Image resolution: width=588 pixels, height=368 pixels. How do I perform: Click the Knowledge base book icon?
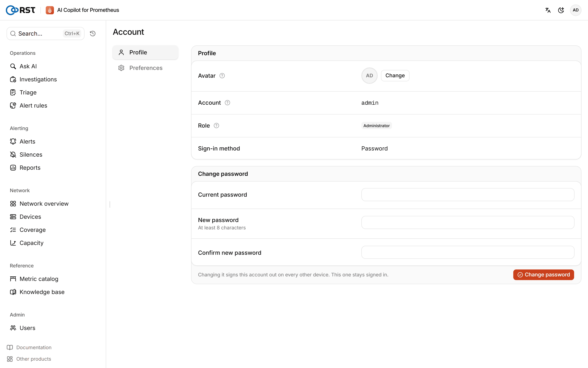point(13,292)
